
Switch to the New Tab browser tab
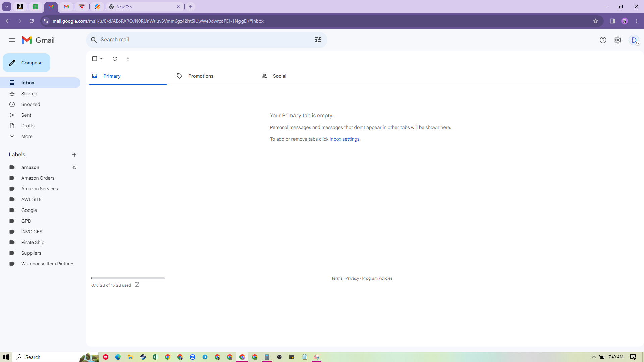coord(144,7)
